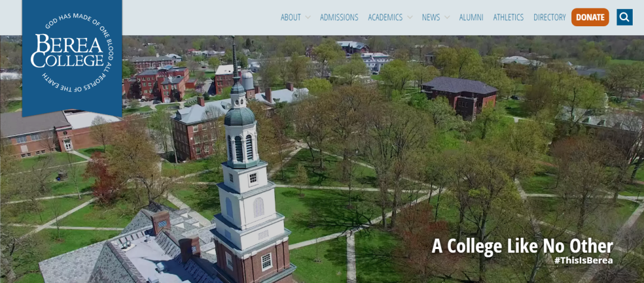
Task: Visit the Alumni link
Action: (471, 17)
